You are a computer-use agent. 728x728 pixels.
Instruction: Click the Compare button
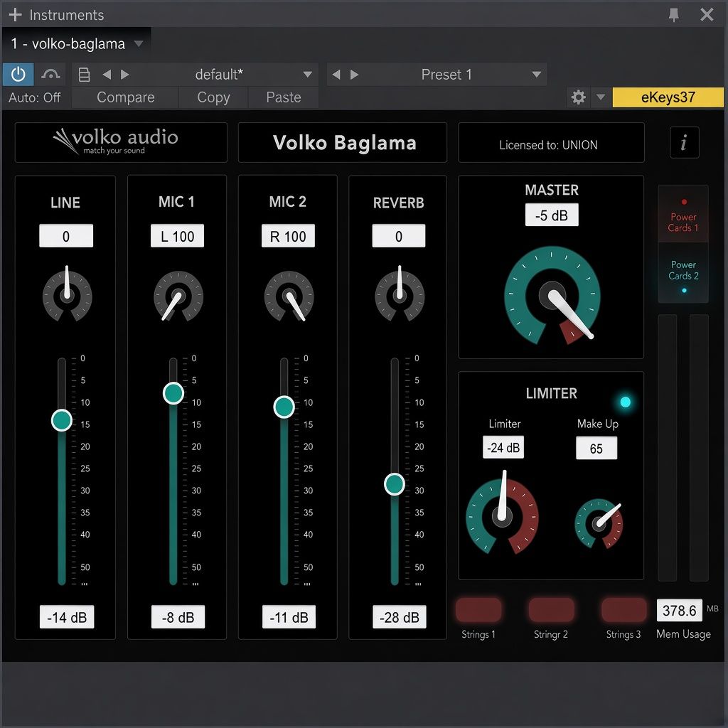pyautogui.click(x=125, y=97)
